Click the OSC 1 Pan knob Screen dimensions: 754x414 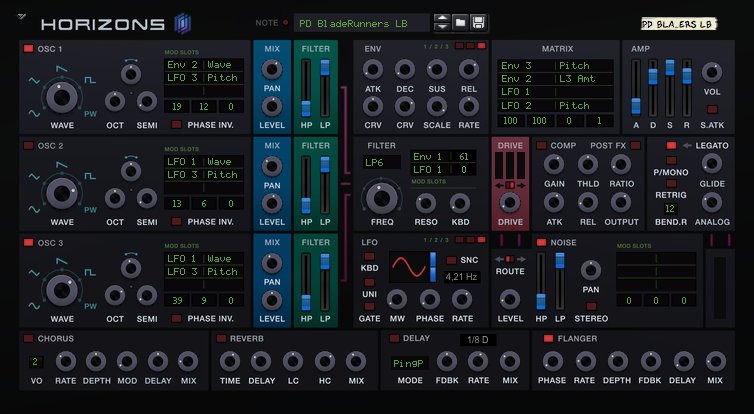(272, 70)
